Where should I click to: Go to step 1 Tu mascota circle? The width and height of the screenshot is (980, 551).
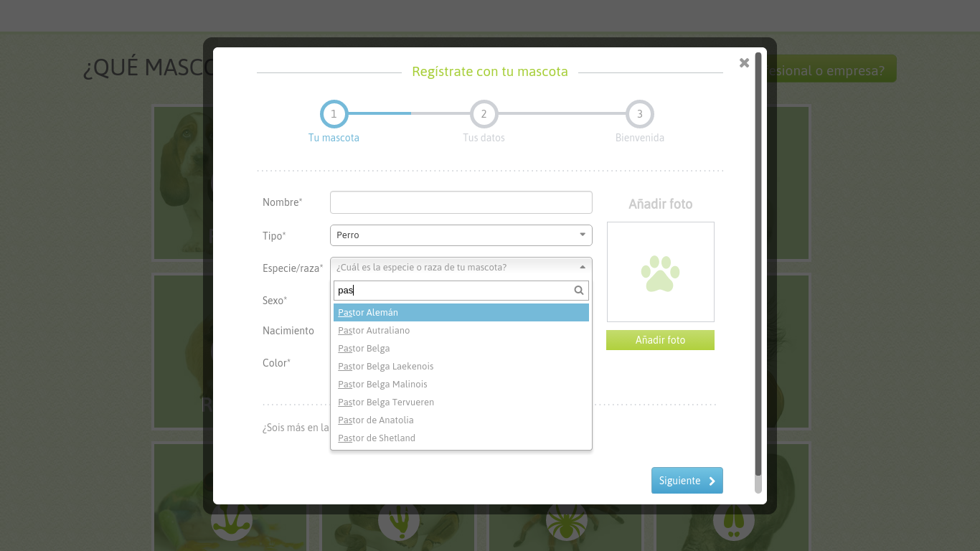pos(334,114)
